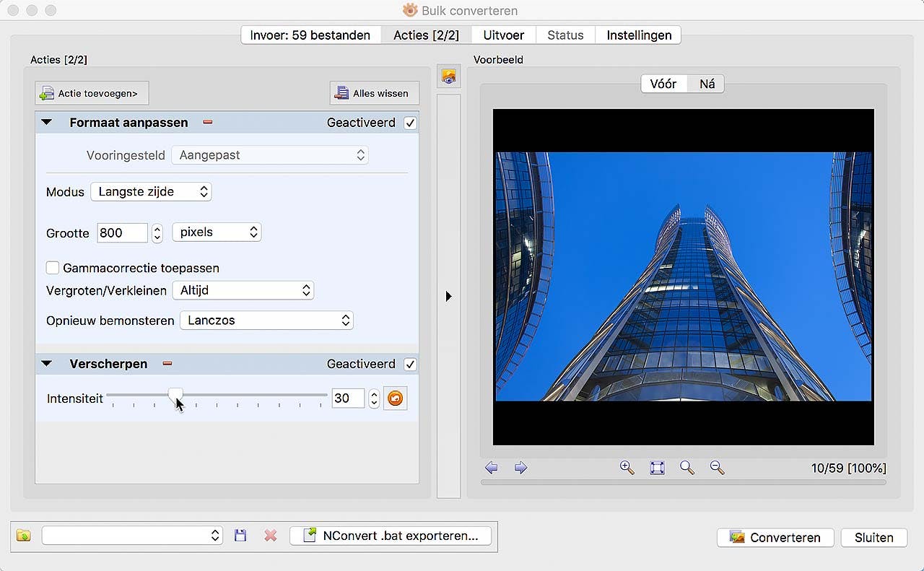Select the Acties [2/2] tab
This screenshot has height=571, width=924.
pos(426,35)
